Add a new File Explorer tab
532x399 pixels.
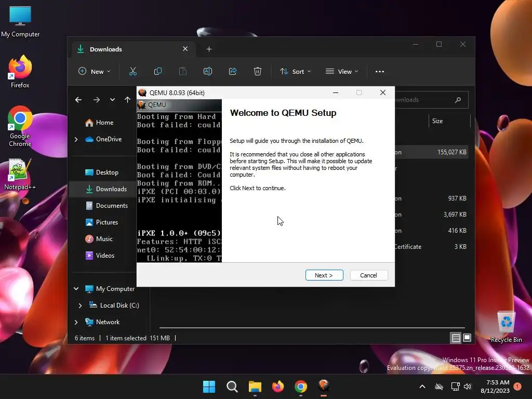[209, 49]
